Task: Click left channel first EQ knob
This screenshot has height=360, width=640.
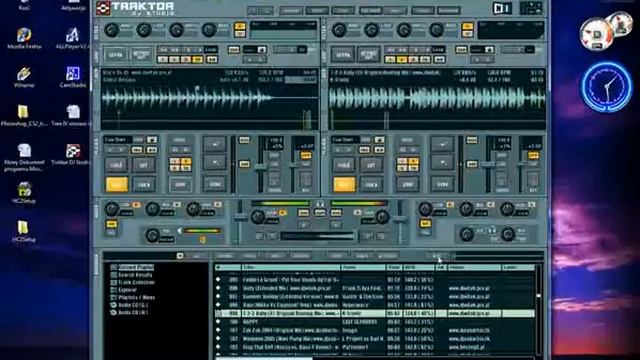Action: (111, 209)
